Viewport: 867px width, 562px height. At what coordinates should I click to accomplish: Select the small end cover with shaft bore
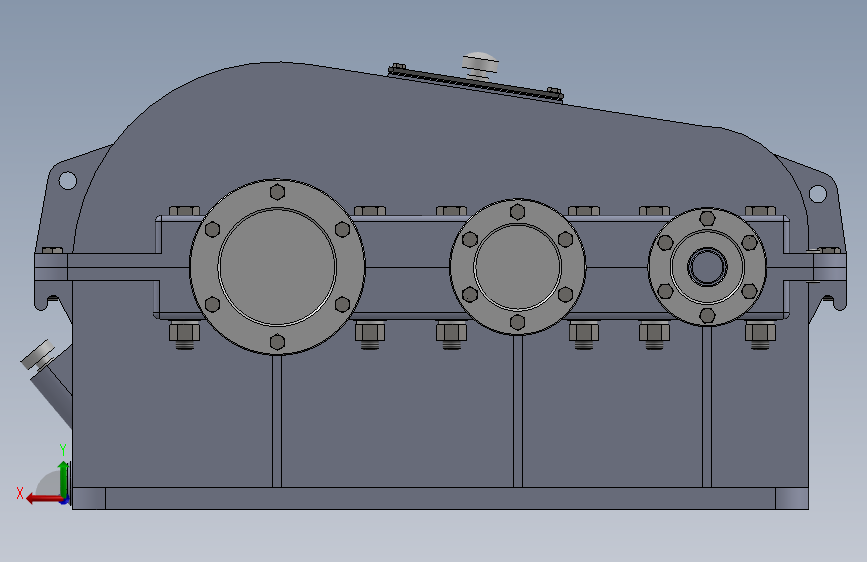707,267
